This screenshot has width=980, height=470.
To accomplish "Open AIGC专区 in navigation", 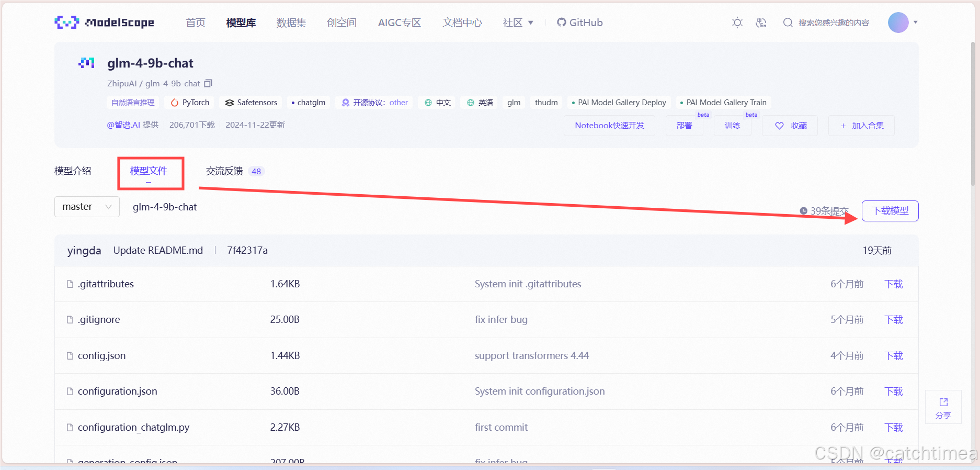I will click(400, 23).
